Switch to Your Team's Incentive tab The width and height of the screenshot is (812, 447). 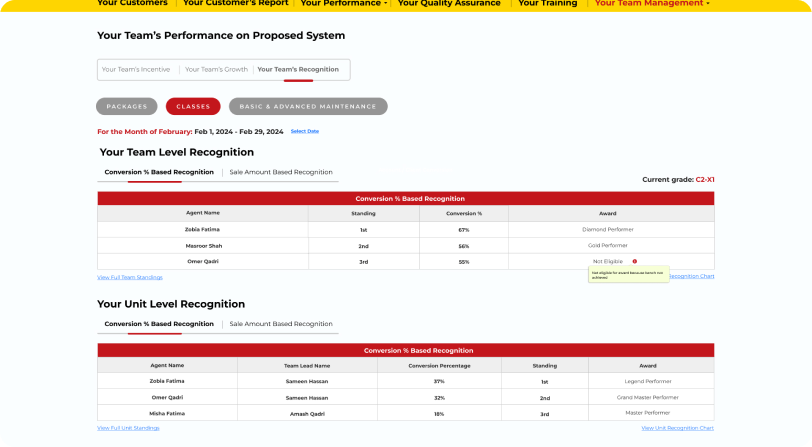coord(135,70)
